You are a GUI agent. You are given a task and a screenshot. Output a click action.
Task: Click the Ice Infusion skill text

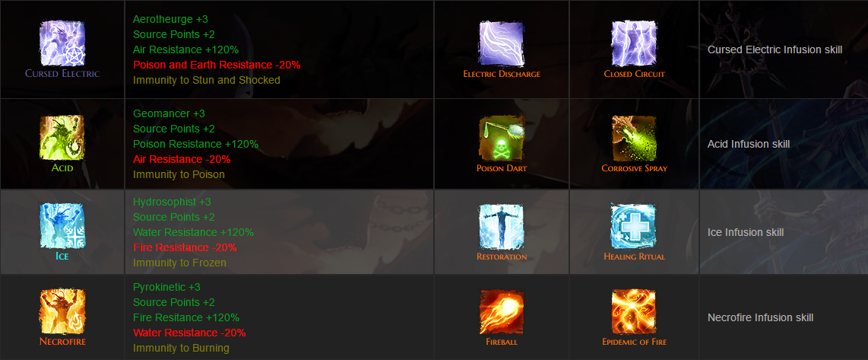tap(746, 232)
